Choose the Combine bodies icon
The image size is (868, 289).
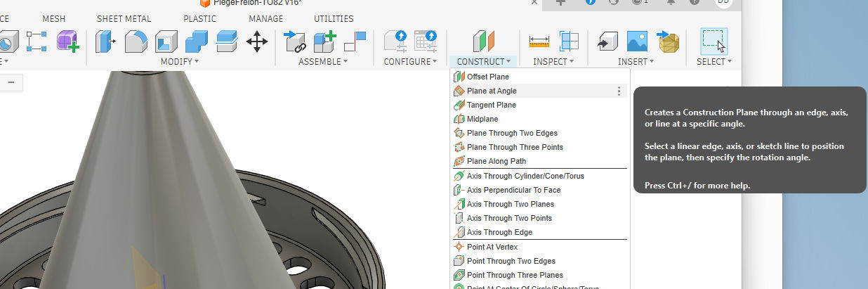pos(196,41)
